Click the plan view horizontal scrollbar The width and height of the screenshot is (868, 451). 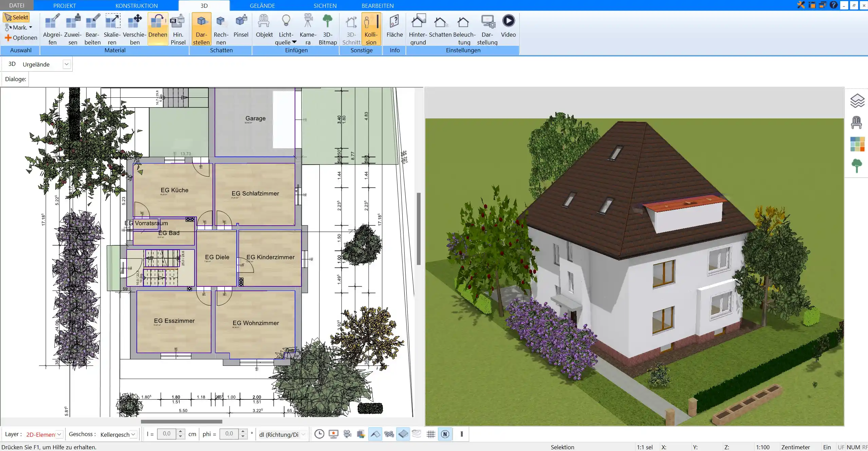[182, 421]
